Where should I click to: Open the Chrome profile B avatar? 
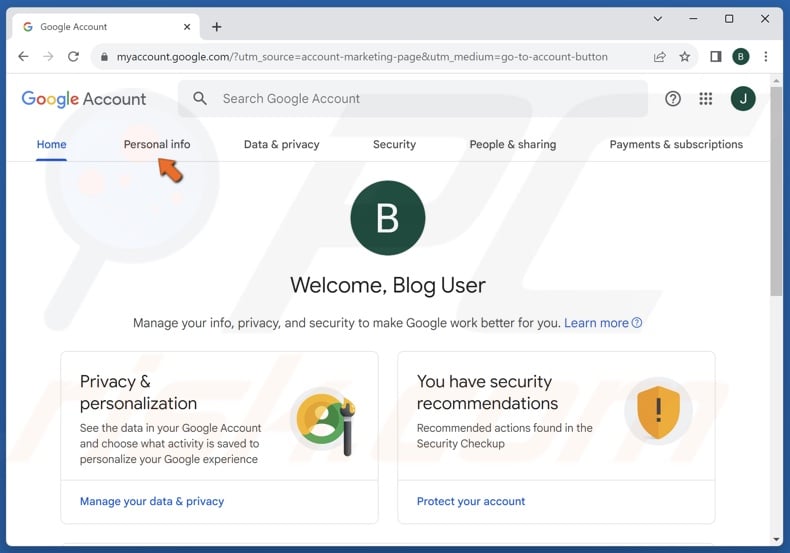(x=741, y=56)
